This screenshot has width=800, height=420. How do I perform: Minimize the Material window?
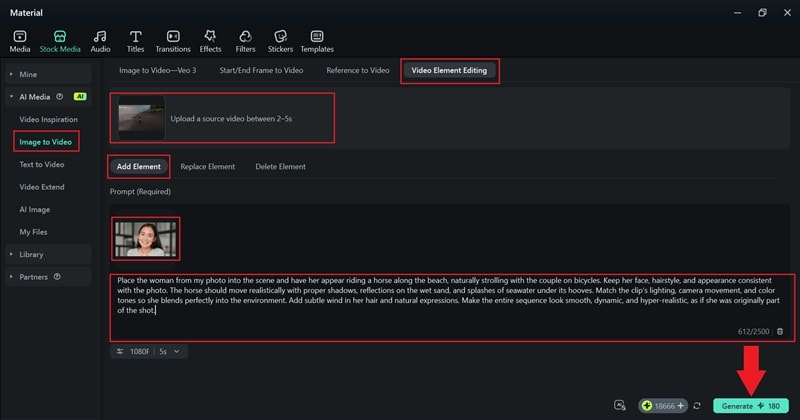pyautogui.click(x=738, y=13)
